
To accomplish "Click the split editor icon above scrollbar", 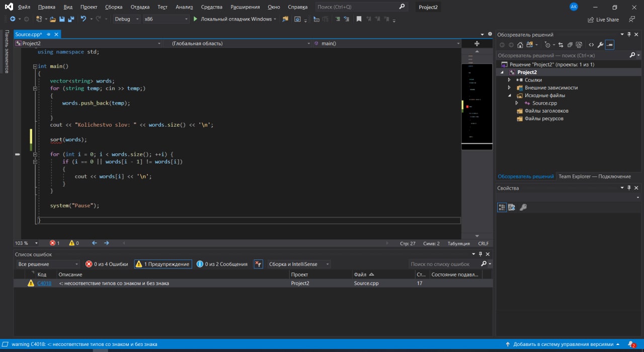I will [x=477, y=44].
